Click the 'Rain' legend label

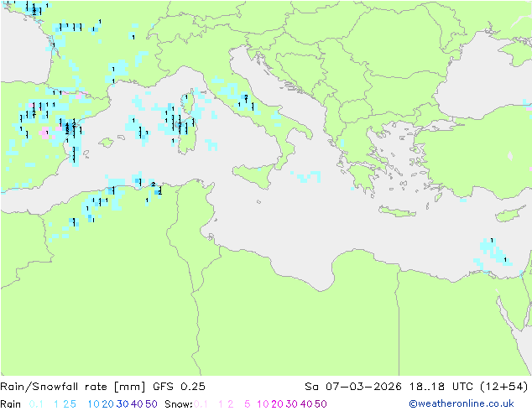11,404
